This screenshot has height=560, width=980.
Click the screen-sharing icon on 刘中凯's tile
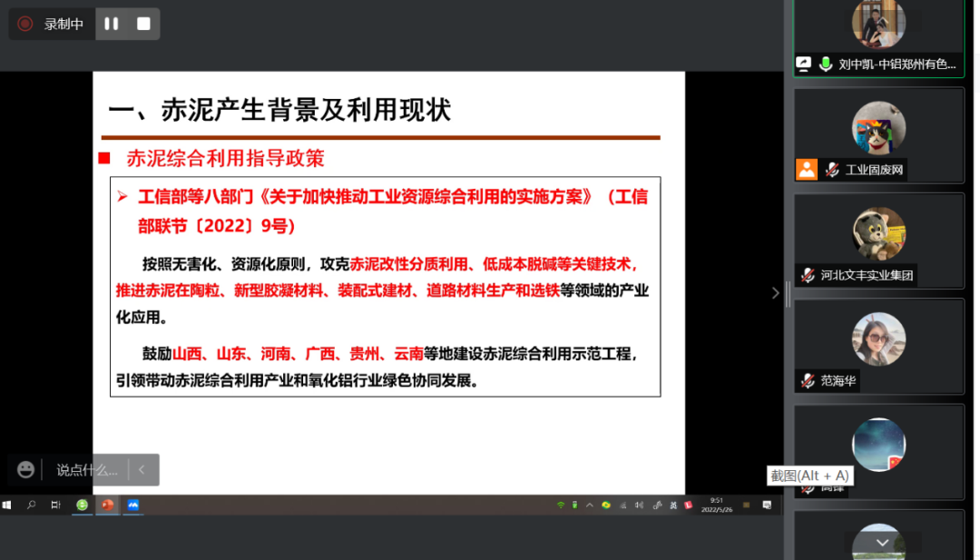pos(804,64)
